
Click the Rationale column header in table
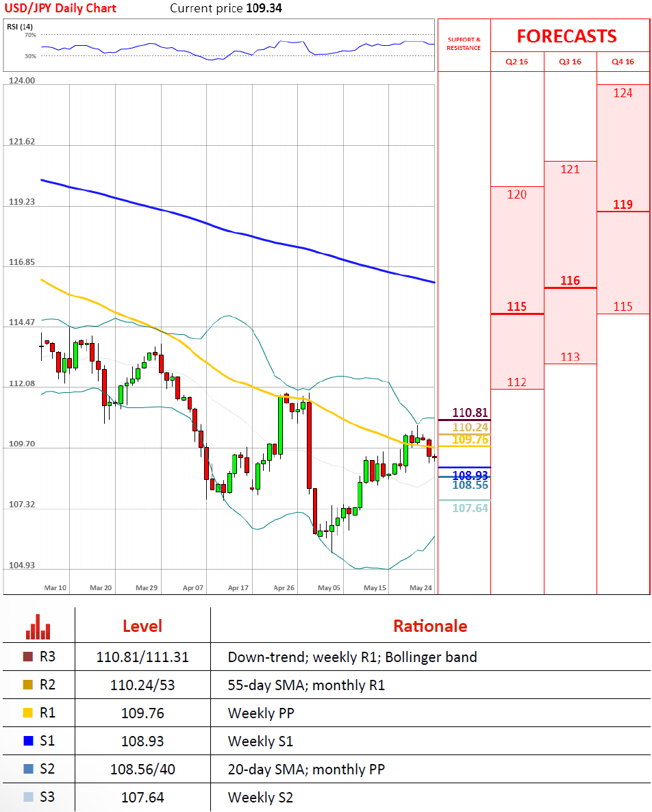pyautogui.click(x=429, y=626)
